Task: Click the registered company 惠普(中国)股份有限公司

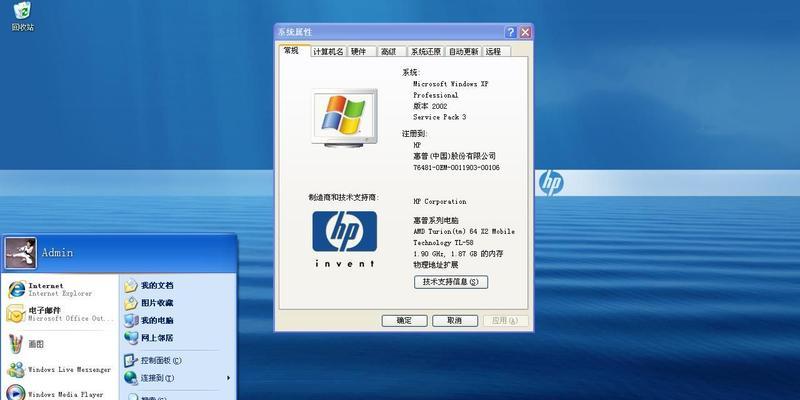Action: point(454,156)
